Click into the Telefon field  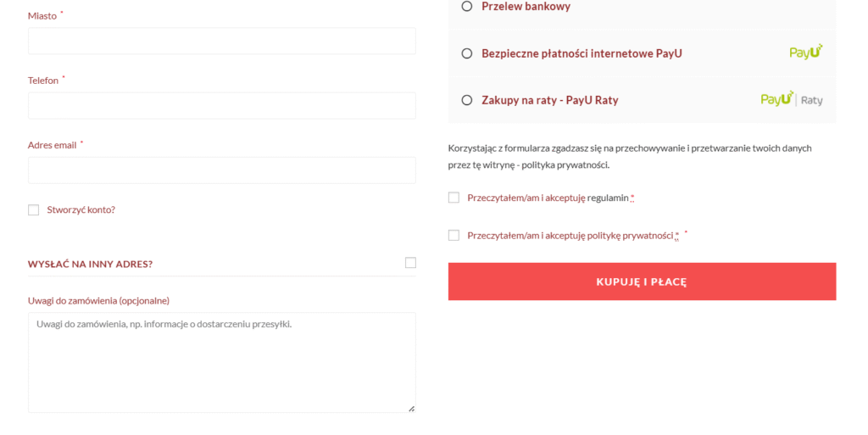221,106
